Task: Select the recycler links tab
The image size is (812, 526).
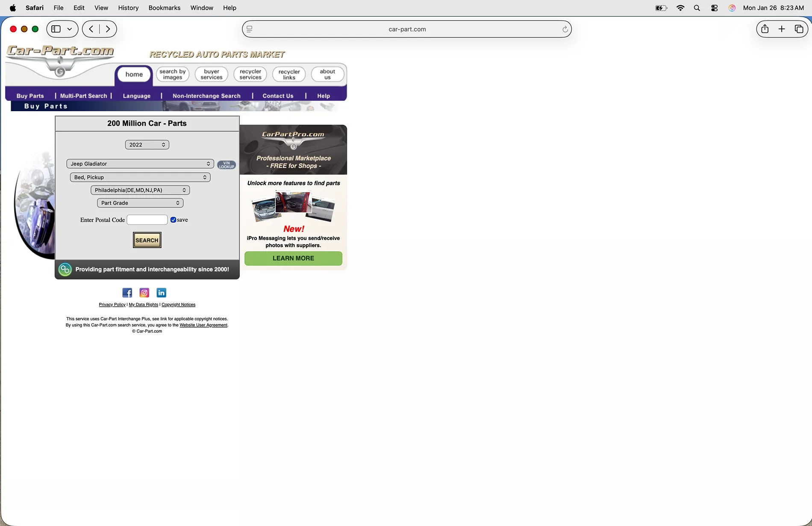Action: [289, 74]
